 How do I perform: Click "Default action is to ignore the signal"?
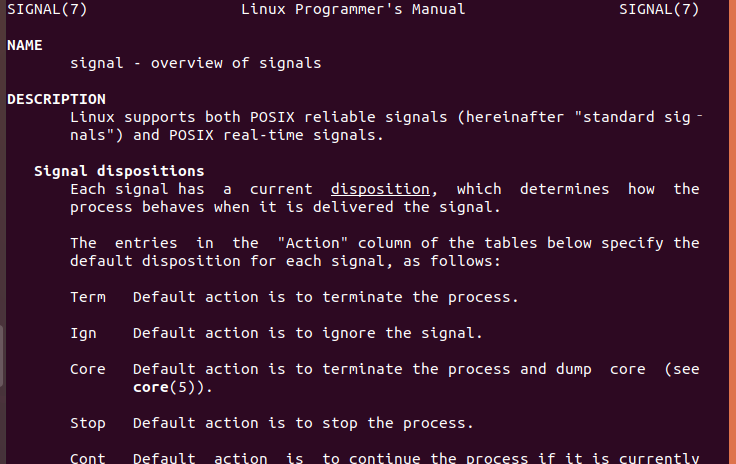(x=308, y=333)
